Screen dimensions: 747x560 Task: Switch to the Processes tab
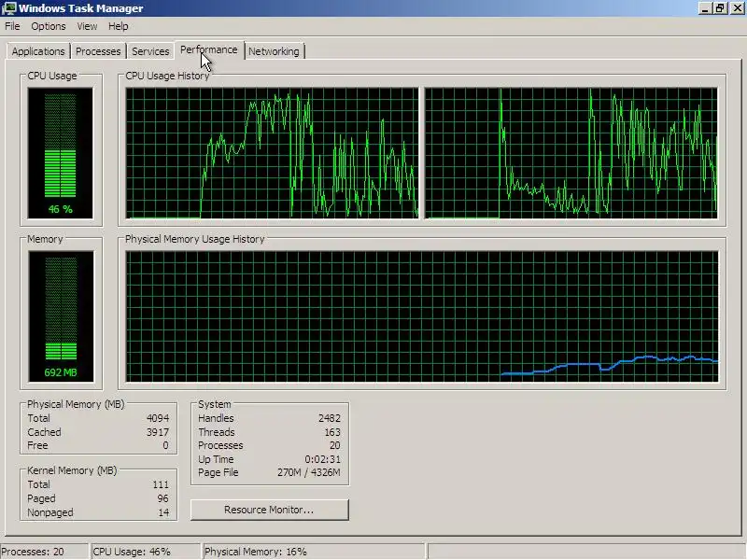pos(98,51)
